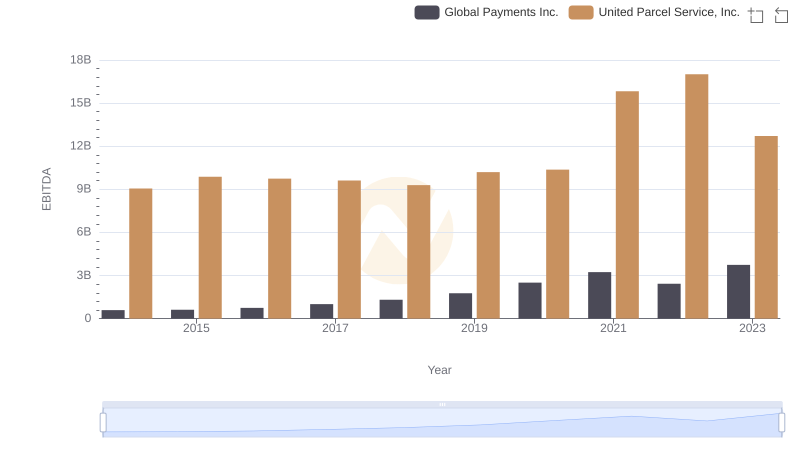Image resolution: width=800 pixels, height=461 pixels.
Task: Click the 2020 Global Payments bar
Action: point(530,300)
